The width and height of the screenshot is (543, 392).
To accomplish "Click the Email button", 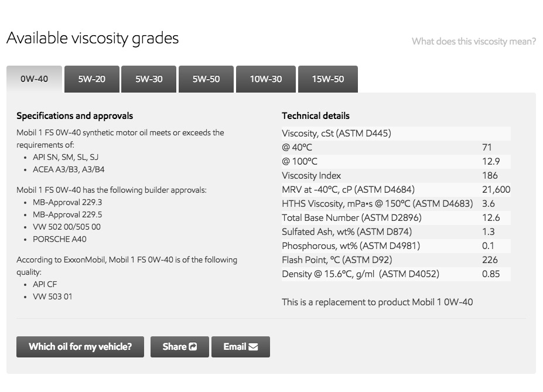I will (241, 347).
